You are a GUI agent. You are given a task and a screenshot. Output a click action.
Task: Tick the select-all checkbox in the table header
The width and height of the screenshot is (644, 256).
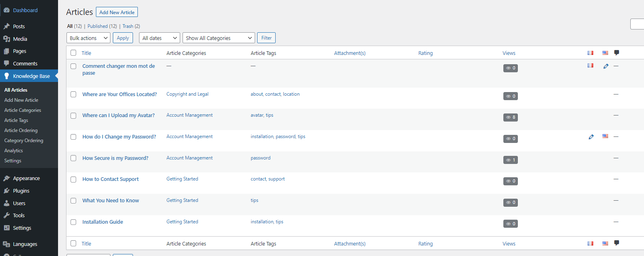(x=73, y=53)
